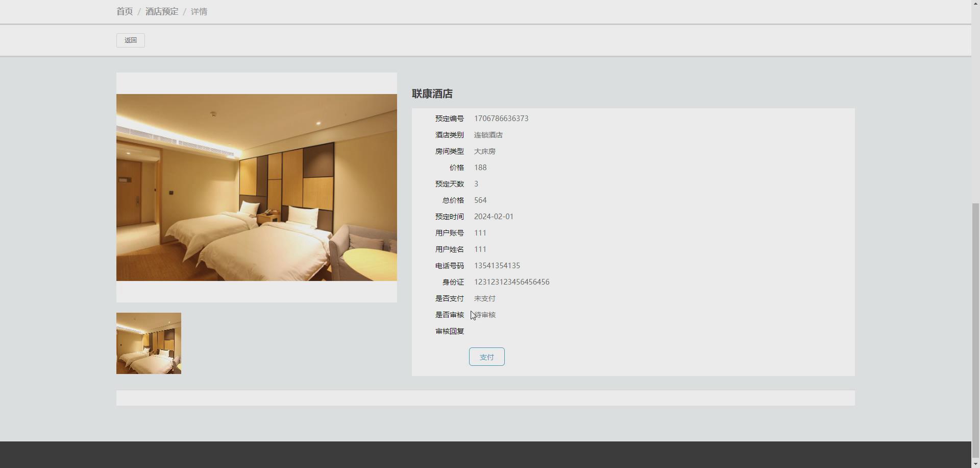Click the booking date 2024-02-01
Viewport: 980px width, 468px height.
click(493, 216)
